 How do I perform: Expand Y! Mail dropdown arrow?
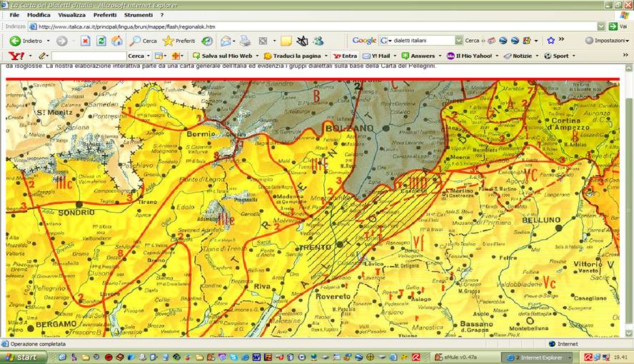395,56
